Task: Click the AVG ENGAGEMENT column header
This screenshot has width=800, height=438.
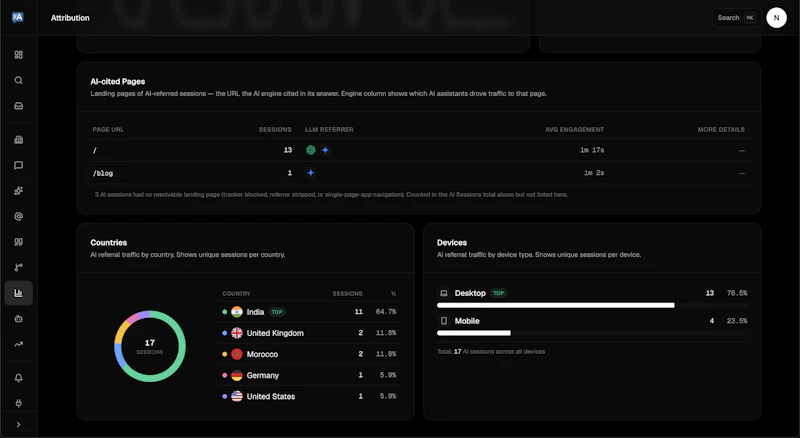Action: (574, 130)
